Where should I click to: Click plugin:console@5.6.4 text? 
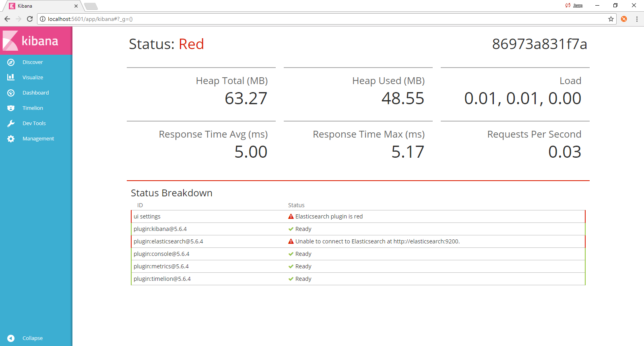pos(161,254)
